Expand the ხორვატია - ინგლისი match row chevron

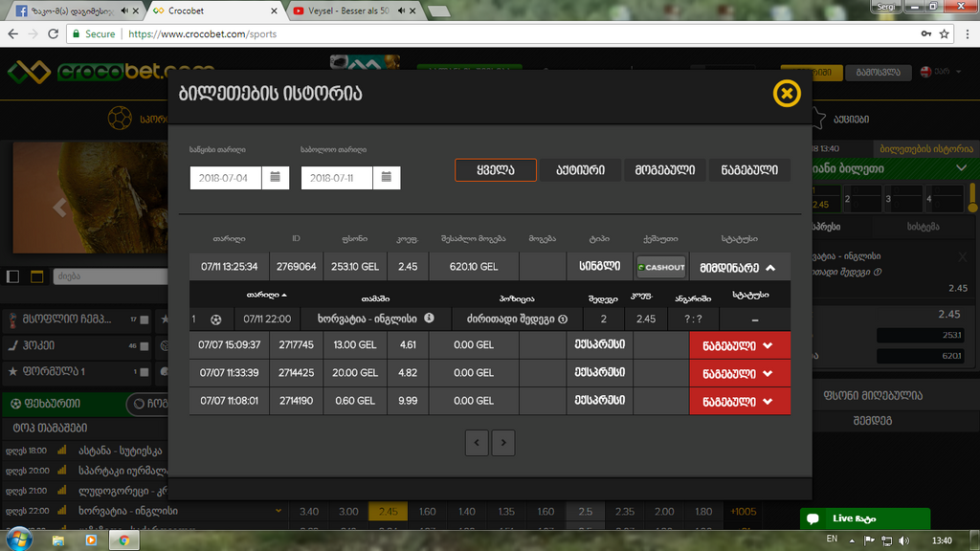tap(278, 511)
